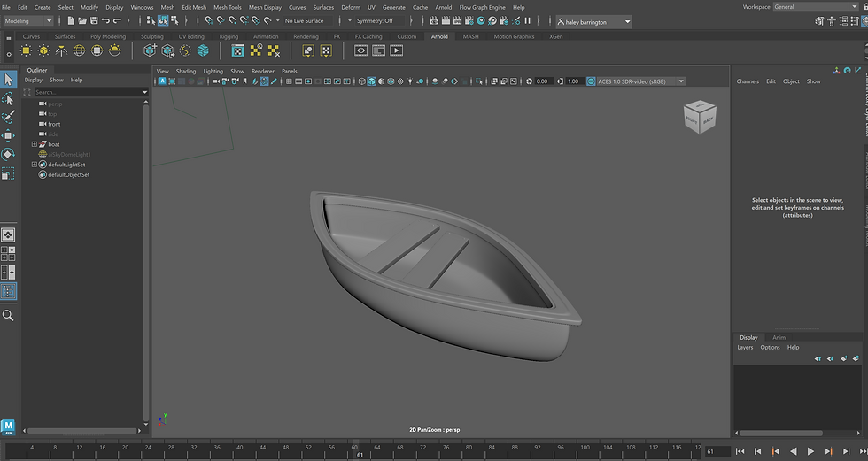This screenshot has width=868, height=461.
Task: Toggle color management ACES button in viewport
Action: pos(591,81)
